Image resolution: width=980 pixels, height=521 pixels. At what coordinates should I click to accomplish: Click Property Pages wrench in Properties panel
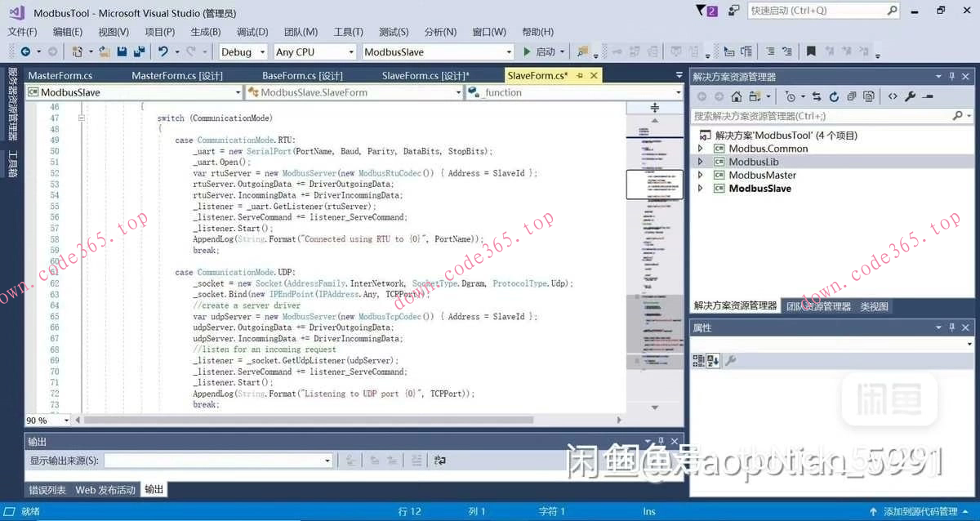(731, 360)
